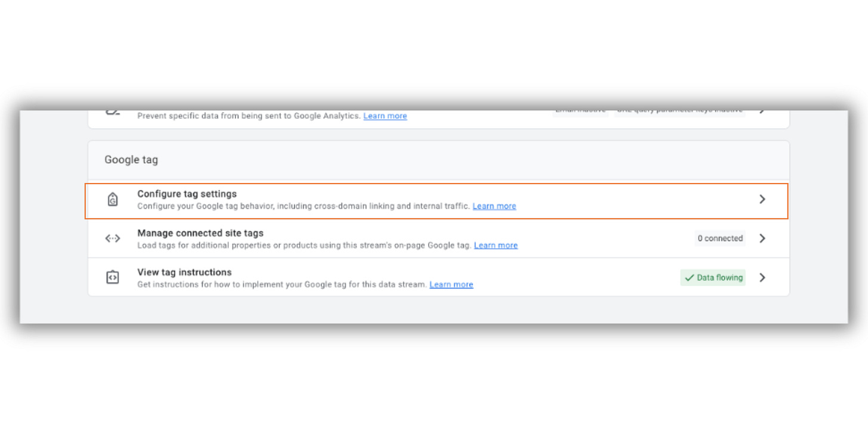The height and width of the screenshot is (434, 868).
Task: Click the 'Configure your Google tag behavior' description
Action: point(303,206)
